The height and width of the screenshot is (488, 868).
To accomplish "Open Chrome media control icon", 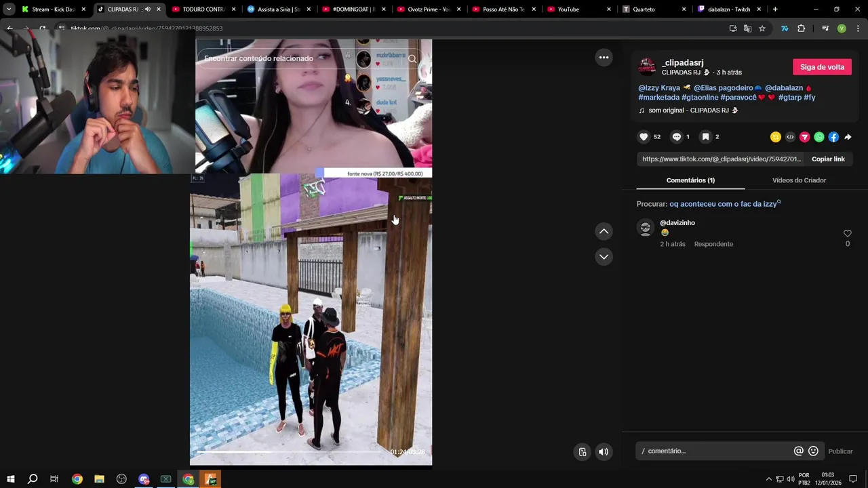I will pyautogui.click(x=825, y=28).
